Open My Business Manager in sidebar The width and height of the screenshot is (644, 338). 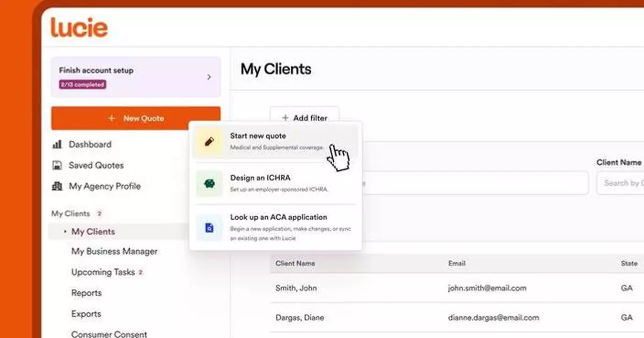coord(114,251)
